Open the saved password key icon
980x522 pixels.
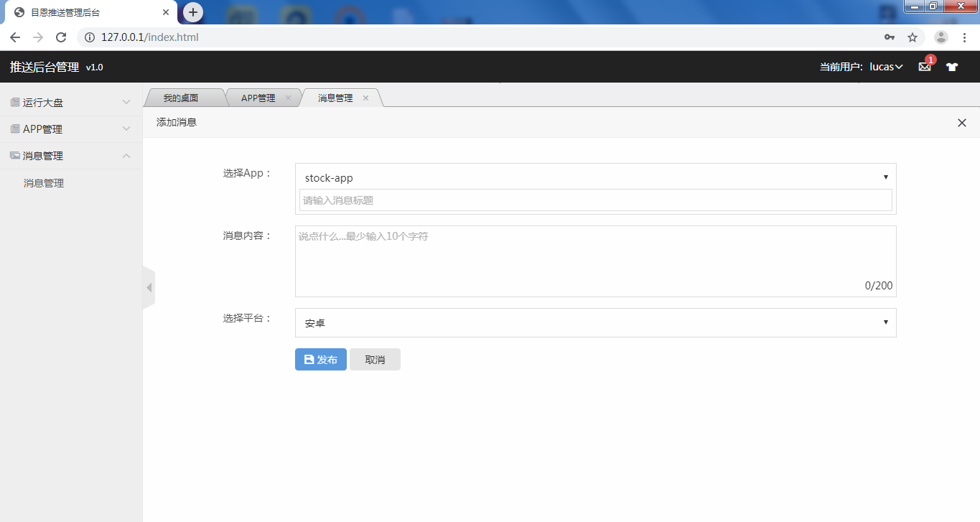click(x=890, y=37)
